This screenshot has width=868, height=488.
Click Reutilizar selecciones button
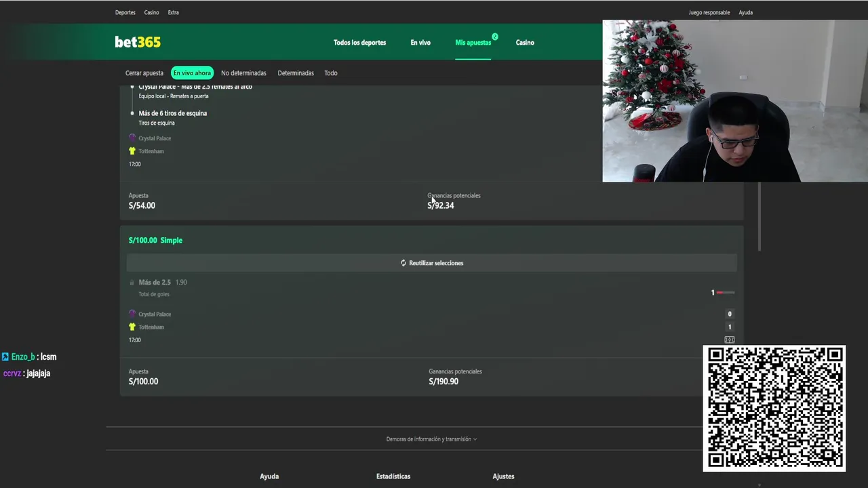click(431, 263)
